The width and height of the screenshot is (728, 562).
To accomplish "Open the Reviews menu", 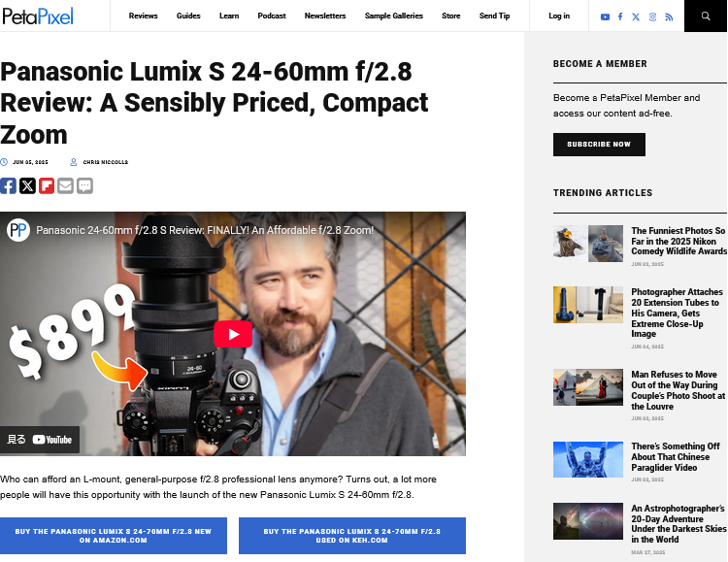I will tap(143, 16).
